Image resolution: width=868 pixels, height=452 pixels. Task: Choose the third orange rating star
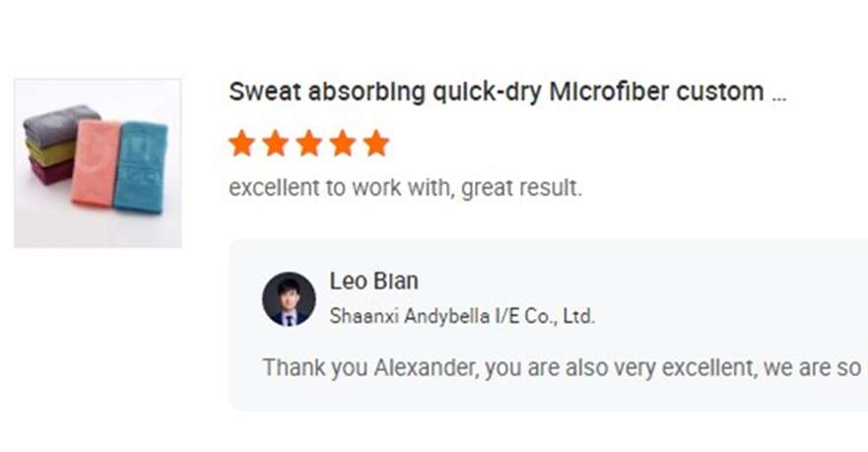[x=308, y=144]
